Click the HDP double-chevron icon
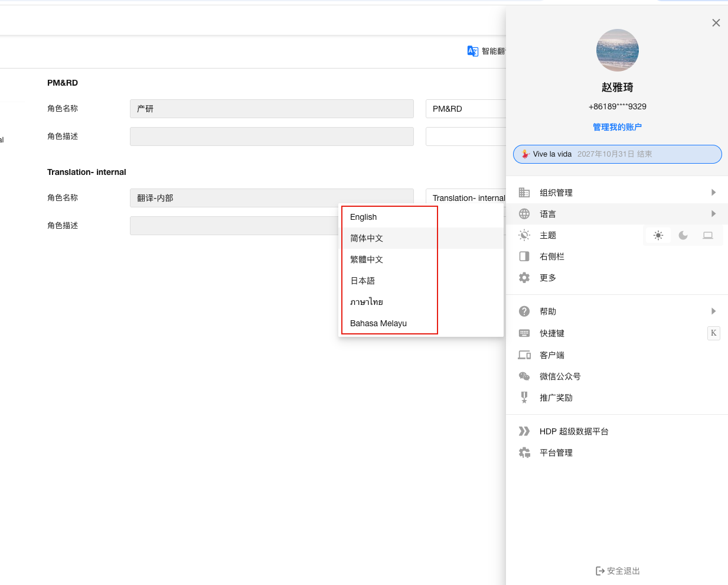Screen dimensions: 728x585 524,431
